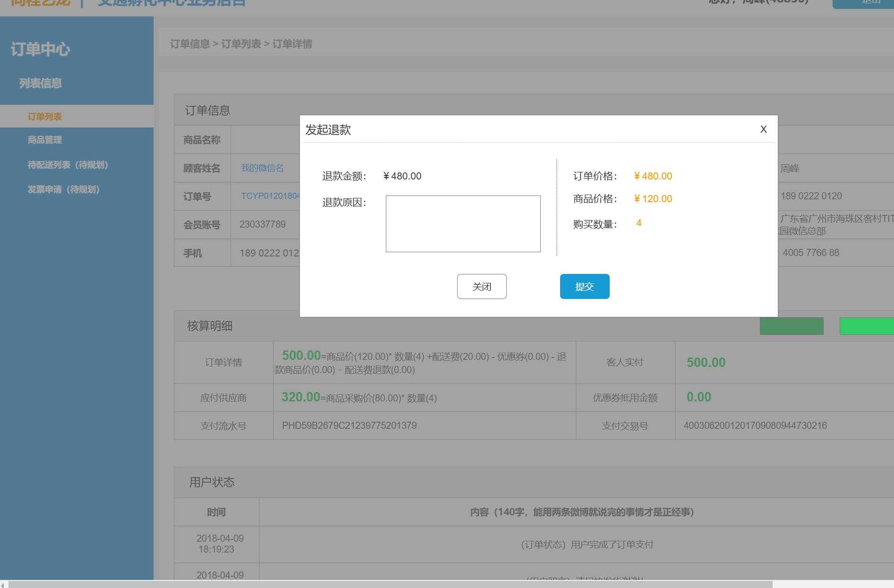Close the 发起退款 dialog with X
Image resolution: width=894 pixels, height=588 pixels.
tap(763, 129)
